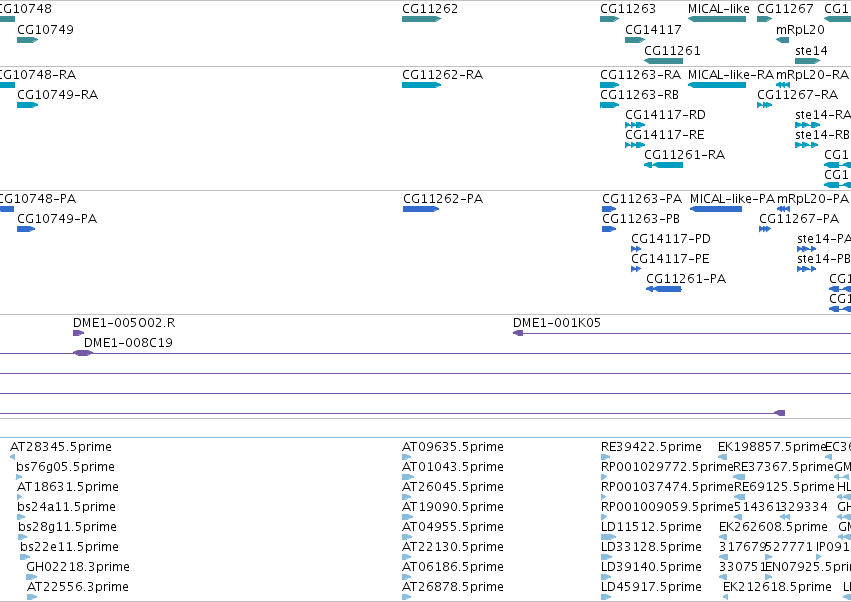This screenshot has width=851, height=602.
Task: Click the CG11261 gene arrow glyph
Action: [663, 61]
